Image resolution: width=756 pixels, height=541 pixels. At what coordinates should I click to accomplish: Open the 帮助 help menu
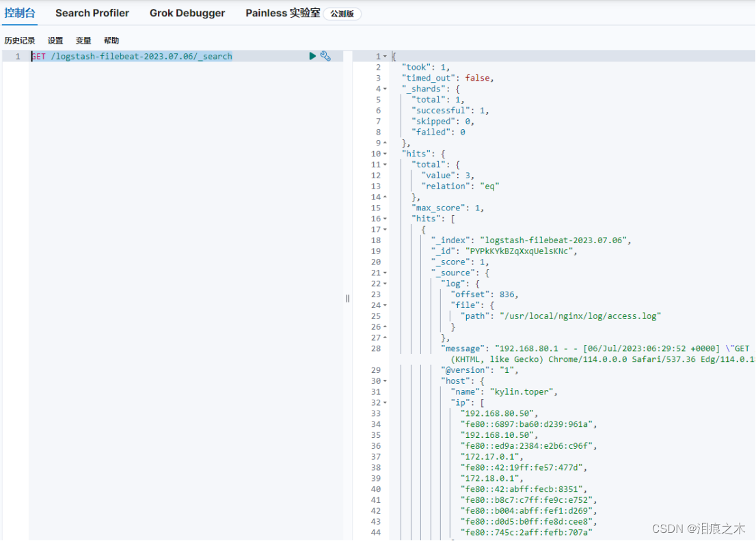(111, 40)
